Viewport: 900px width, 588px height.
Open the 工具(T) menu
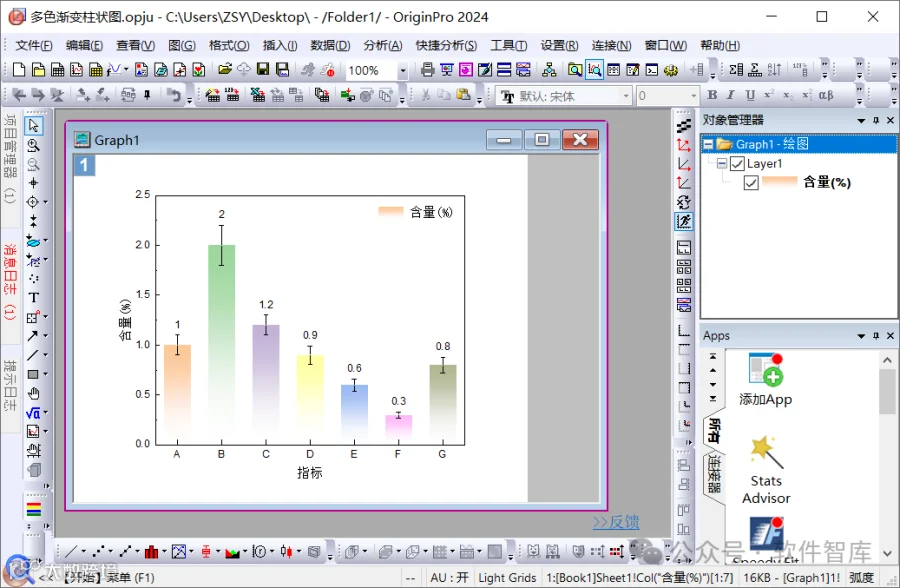click(509, 45)
